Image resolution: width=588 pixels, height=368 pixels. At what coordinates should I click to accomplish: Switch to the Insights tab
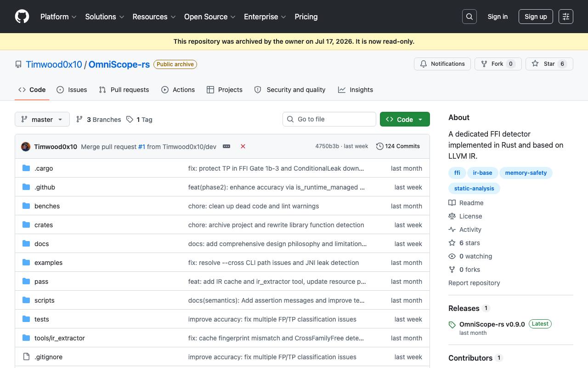tap(356, 90)
